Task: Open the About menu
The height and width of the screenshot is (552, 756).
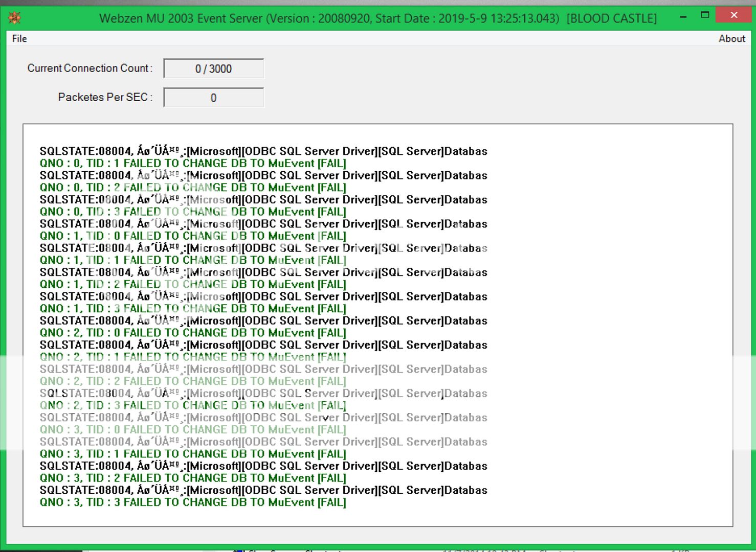Action: [x=731, y=39]
